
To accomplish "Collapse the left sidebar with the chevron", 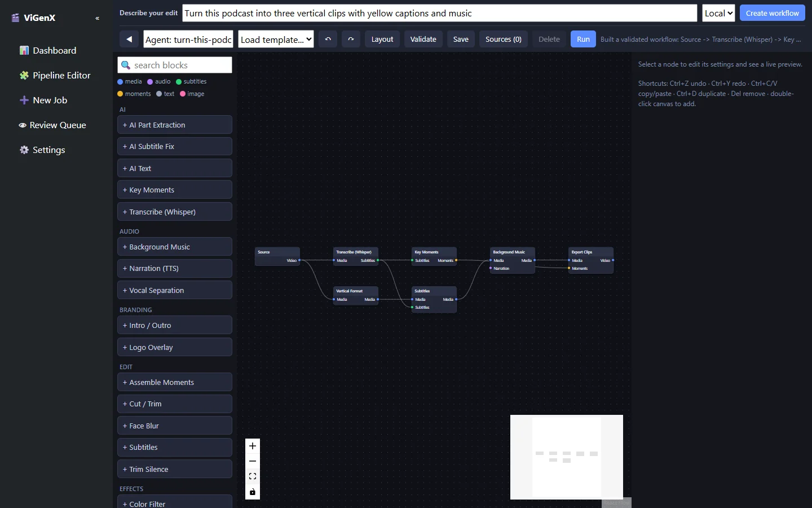I will coord(98,18).
